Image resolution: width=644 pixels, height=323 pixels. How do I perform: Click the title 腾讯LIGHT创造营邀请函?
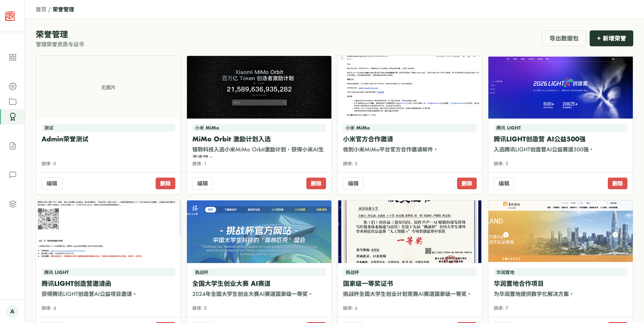76,283
